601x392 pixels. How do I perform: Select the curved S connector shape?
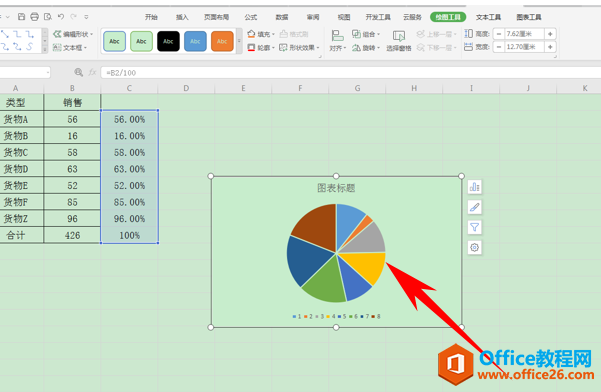point(30,47)
